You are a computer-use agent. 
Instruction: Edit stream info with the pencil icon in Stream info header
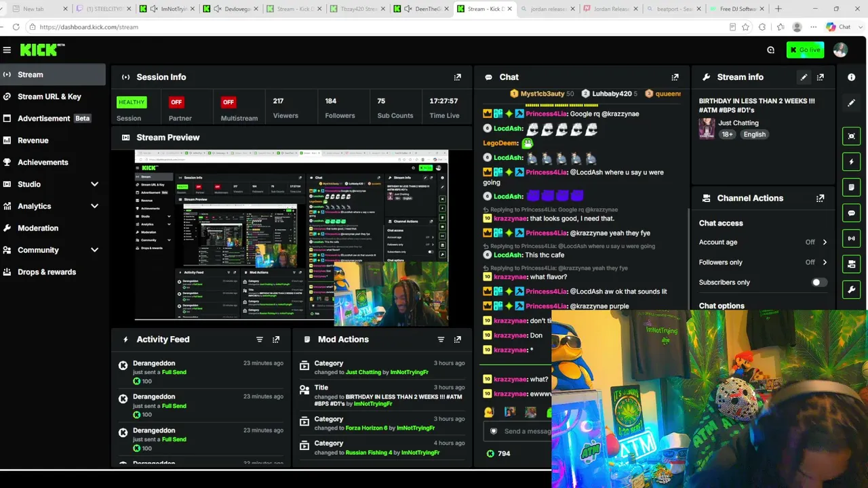pos(804,77)
